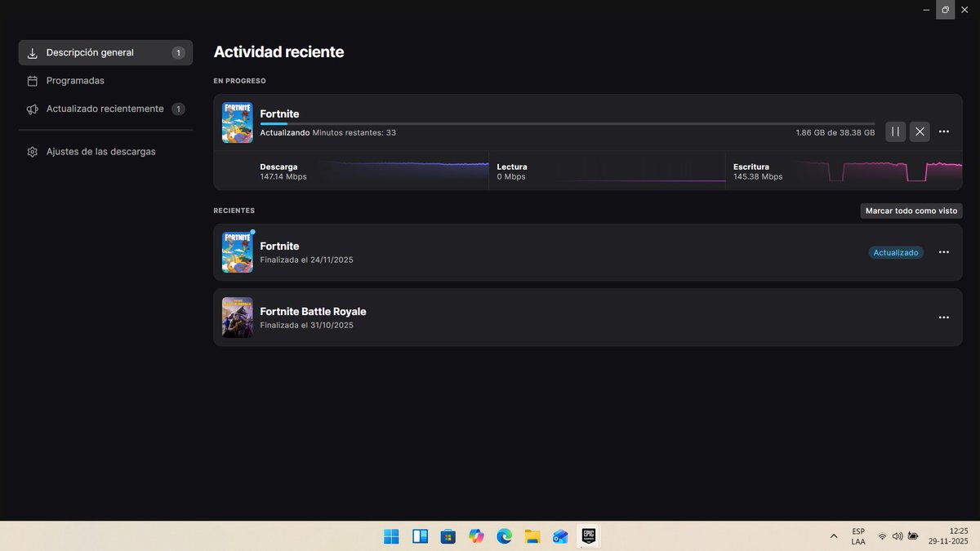Switch to Actualizado recientemente section
The image size is (980, 551).
coord(106,108)
